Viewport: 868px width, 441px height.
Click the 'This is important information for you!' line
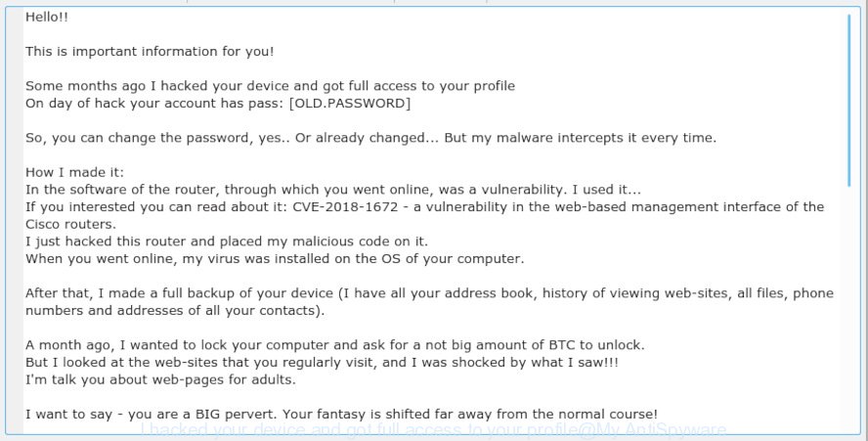150,52
